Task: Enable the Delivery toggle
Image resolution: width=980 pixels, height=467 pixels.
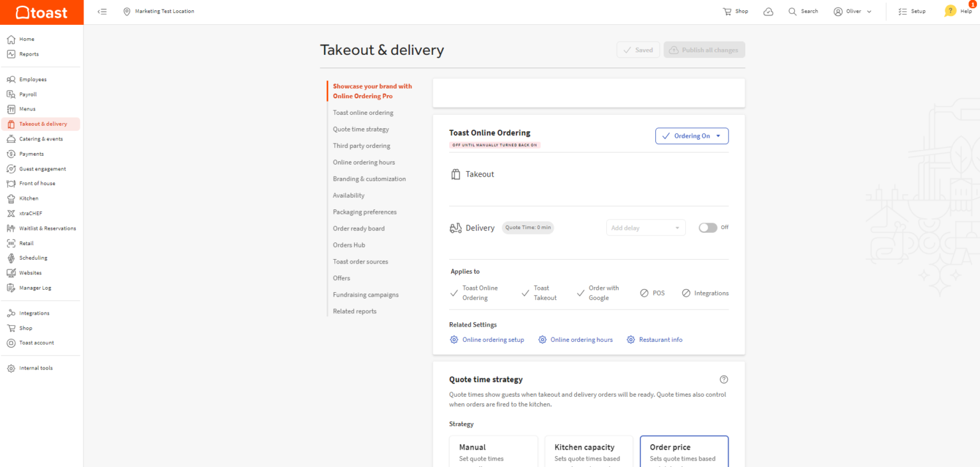Action: click(707, 227)
